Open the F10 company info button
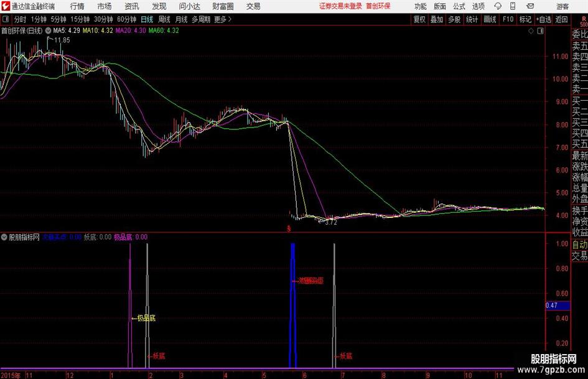Screen dimensions: 588x379 coord(508,19)
